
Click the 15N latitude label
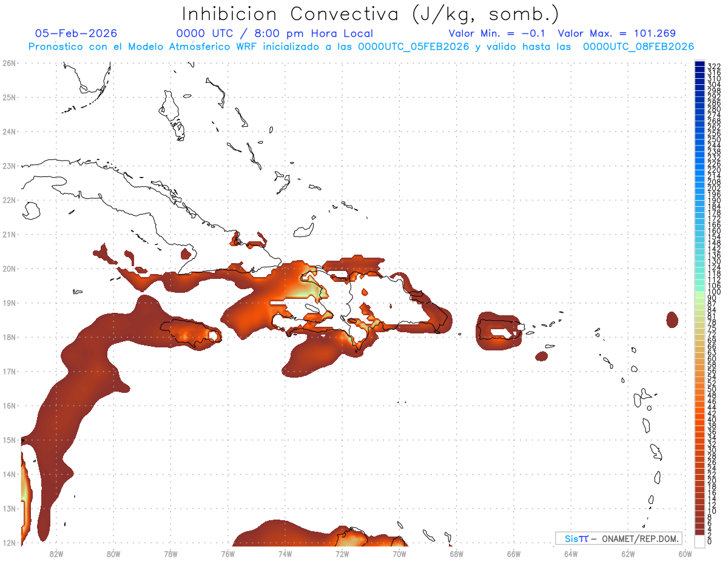click(x=8, y=440)
